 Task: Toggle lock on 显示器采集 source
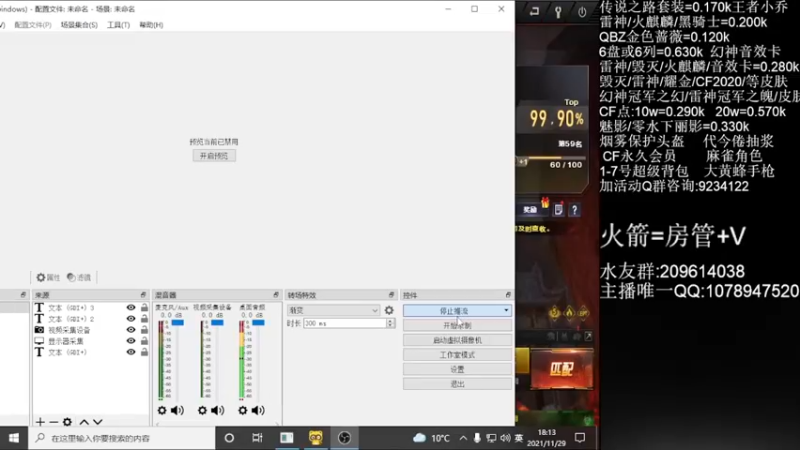pos(144,341)
